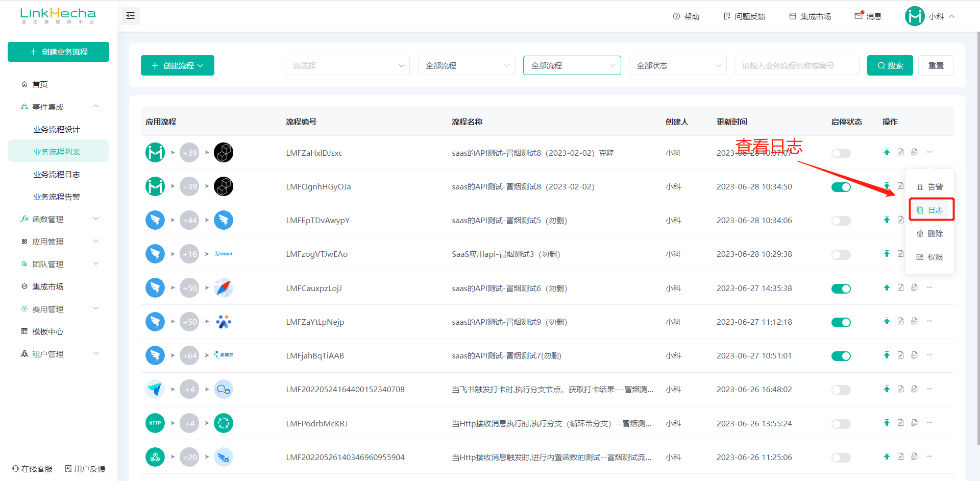
Task: Edit the LMFCauxpzLojJ flow
Action: [900, 287]
